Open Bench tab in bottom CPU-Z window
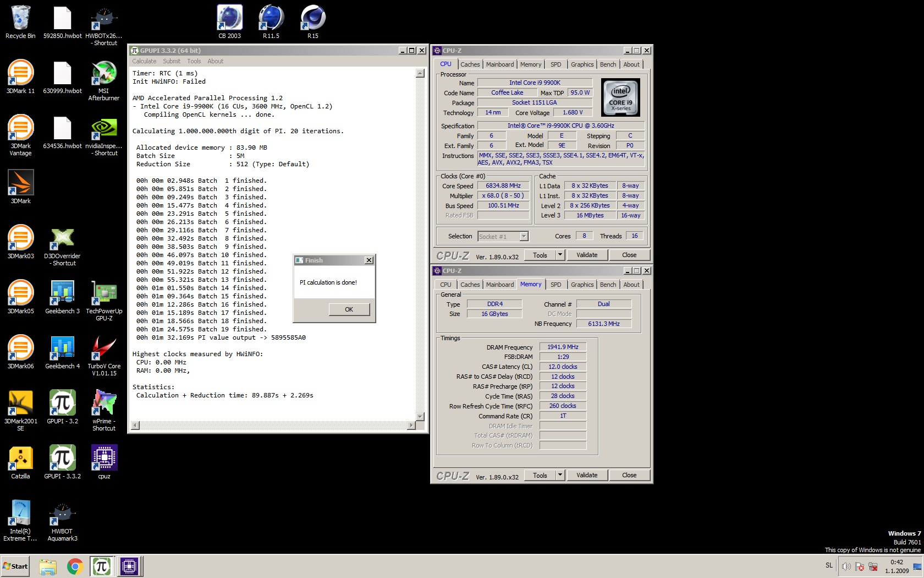 click(608, 285)
